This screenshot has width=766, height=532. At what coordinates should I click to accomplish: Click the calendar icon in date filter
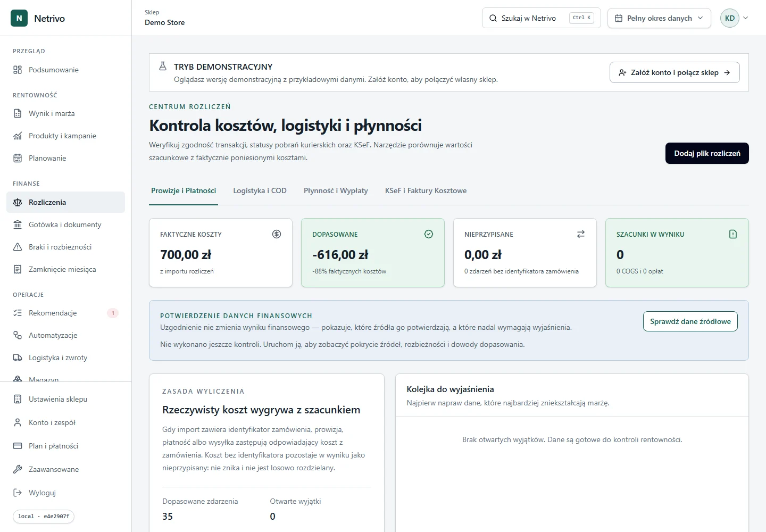619,18
